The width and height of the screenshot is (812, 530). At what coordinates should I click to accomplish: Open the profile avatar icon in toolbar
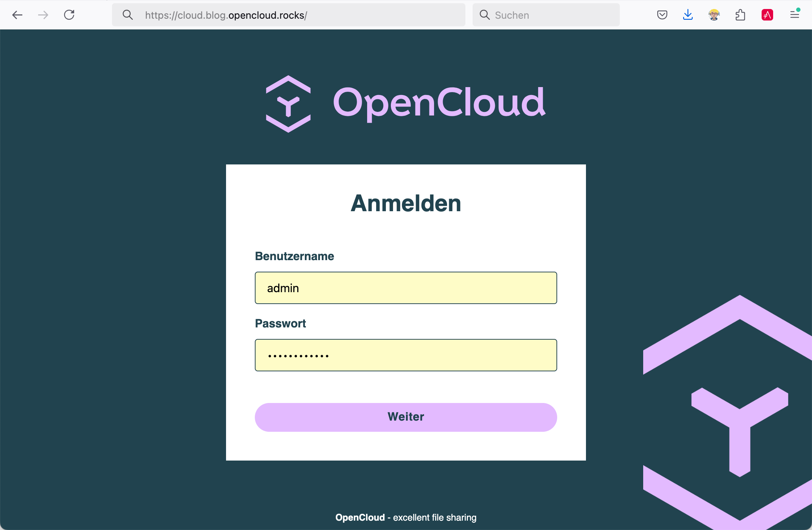714,15
